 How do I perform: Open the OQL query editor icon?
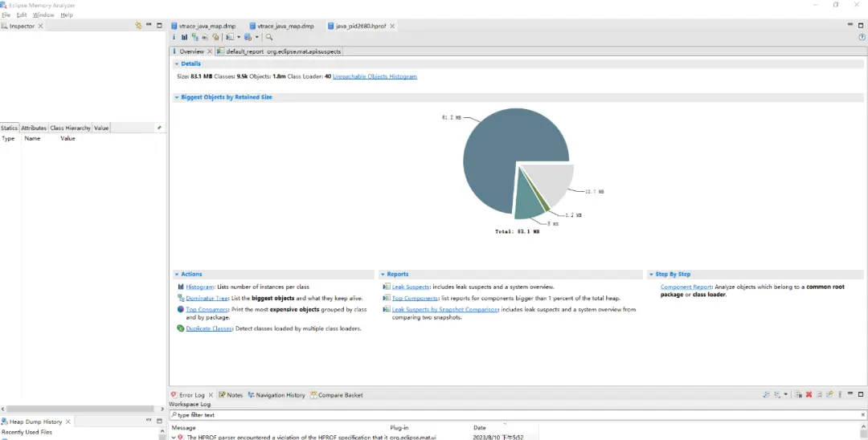(205, 37)
